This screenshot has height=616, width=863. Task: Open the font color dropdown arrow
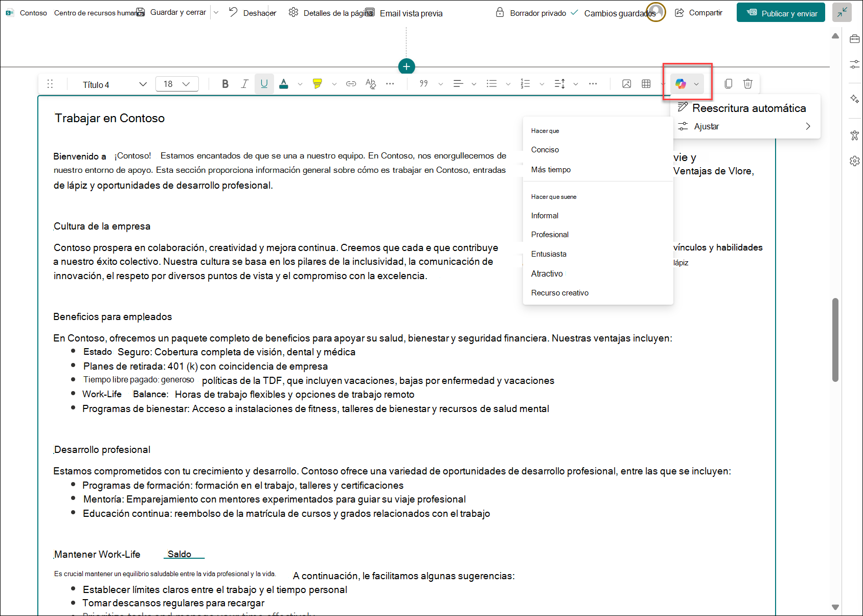click(x=300, y=84)
